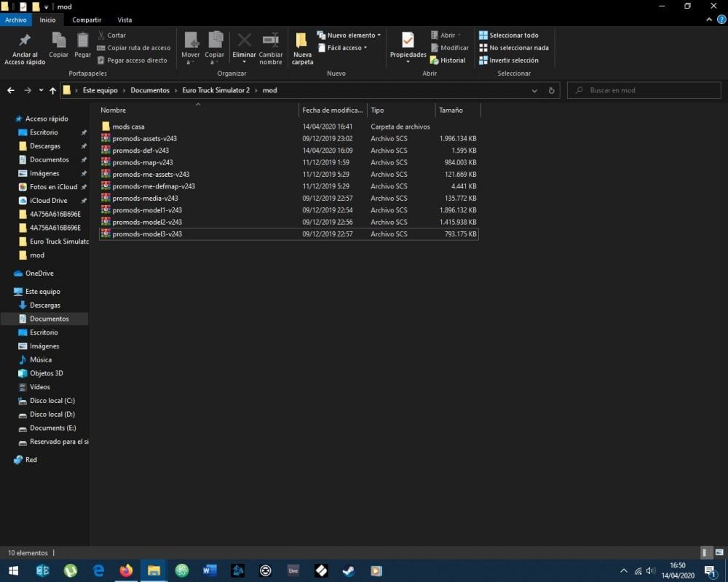Open the Vista ribbon tab
The width and height of the screenshot is (728, 582).
pos(124,20)
